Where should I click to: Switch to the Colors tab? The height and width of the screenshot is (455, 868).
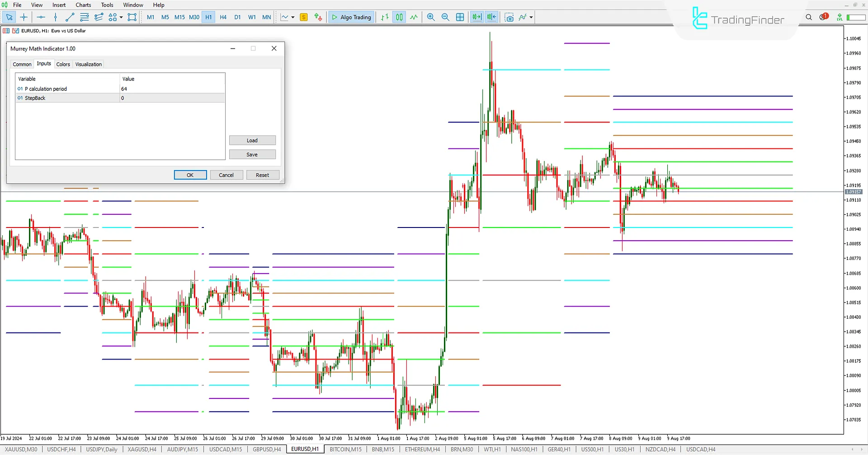(63, 64)
